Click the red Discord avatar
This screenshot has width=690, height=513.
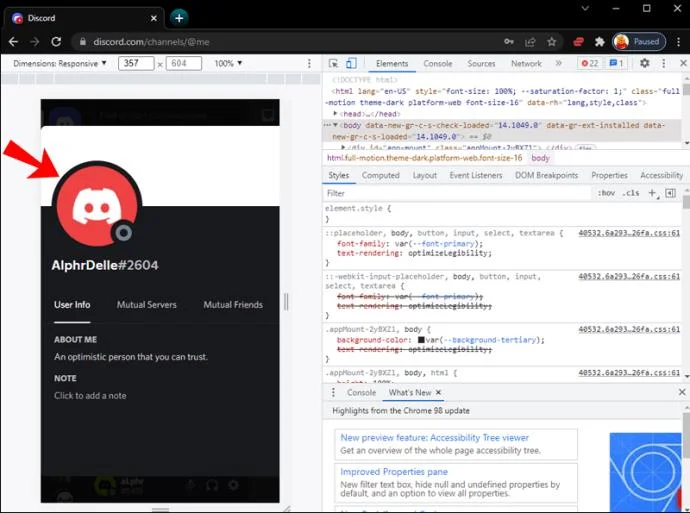pos(97,206)
